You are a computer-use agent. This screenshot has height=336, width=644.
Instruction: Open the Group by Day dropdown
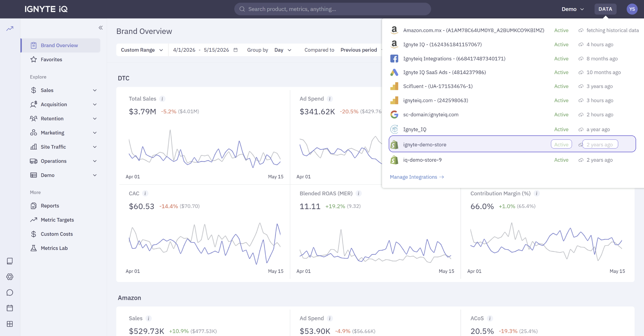(283, 50)
